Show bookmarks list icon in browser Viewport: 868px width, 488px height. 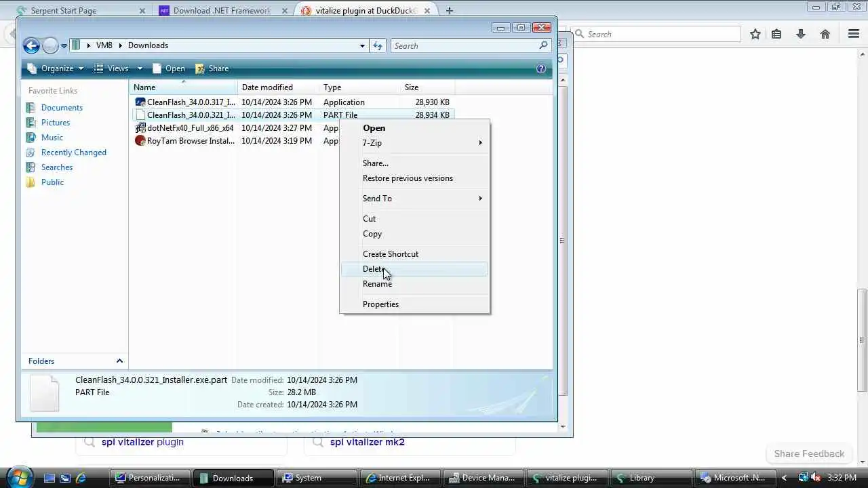click(x=777, y=34)
